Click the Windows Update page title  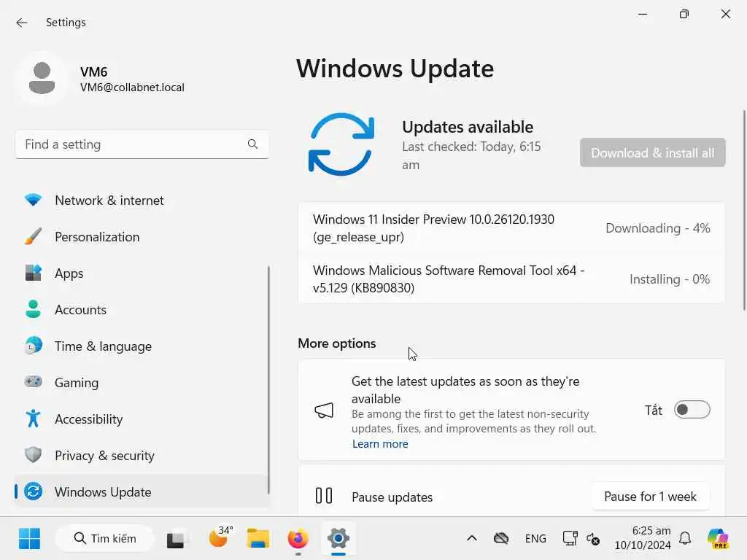395,69
